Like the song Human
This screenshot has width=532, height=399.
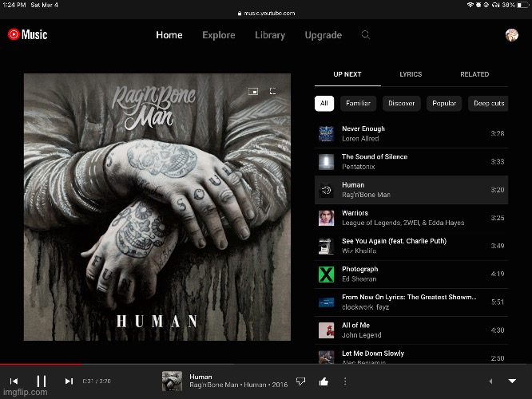[324, 381]
